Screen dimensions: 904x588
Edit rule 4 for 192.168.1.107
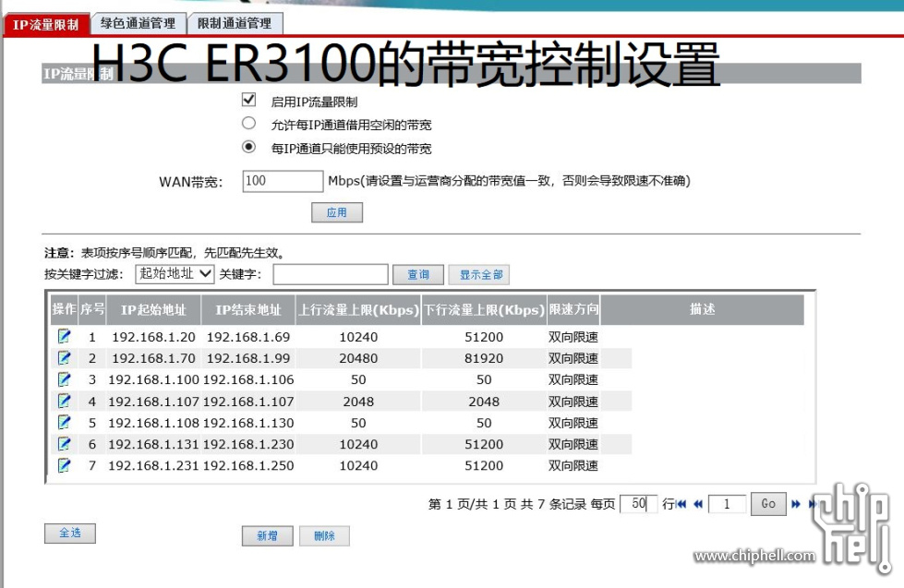pos(64,401)
